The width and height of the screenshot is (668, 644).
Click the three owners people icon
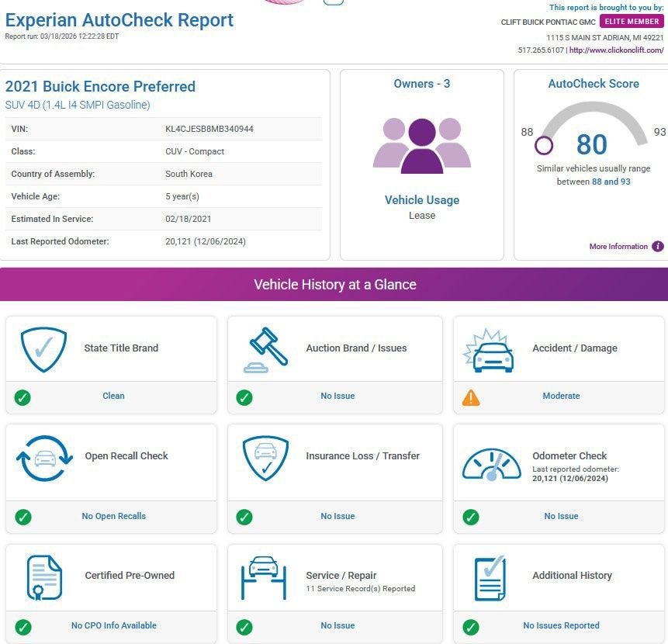coord(421,144)
